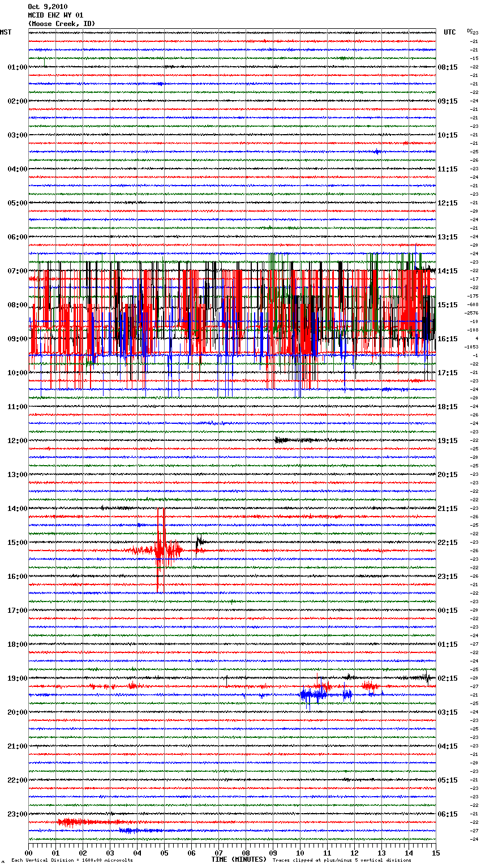
Task: Select the 15:00 MST row label
Action: point(17,543)
